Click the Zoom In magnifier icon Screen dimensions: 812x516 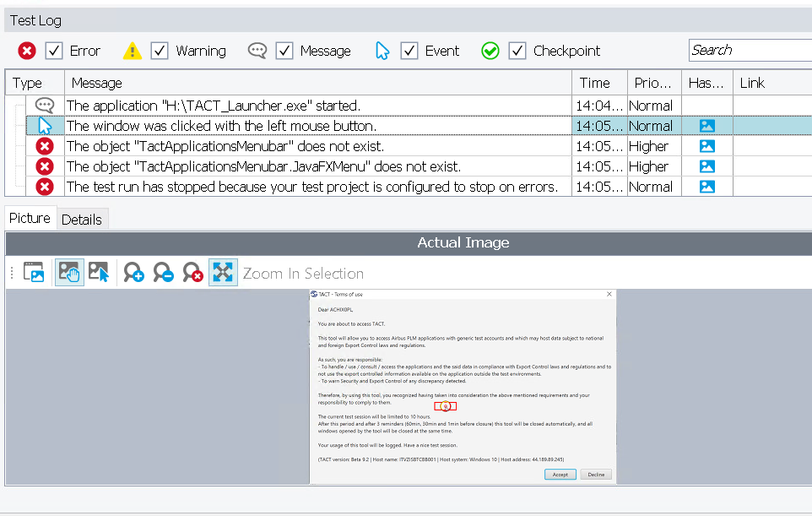coord(133,272)
